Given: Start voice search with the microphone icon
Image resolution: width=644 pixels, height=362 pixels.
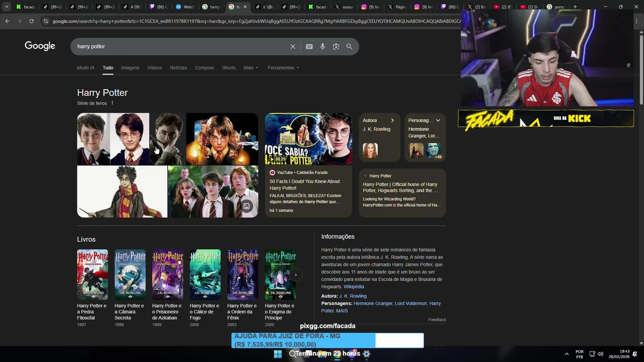Looking at the screenshot, I should click(323, 46).
